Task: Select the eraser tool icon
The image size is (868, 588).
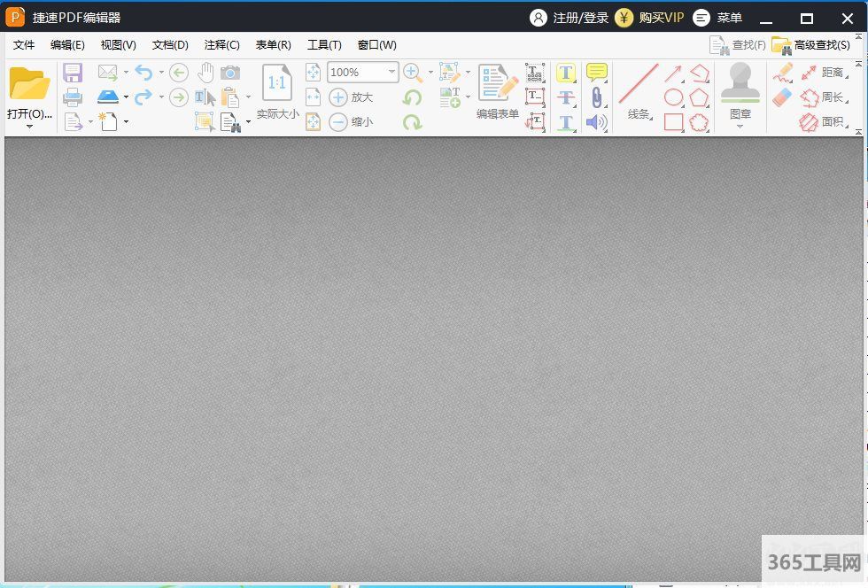Action: coord(781,97)
